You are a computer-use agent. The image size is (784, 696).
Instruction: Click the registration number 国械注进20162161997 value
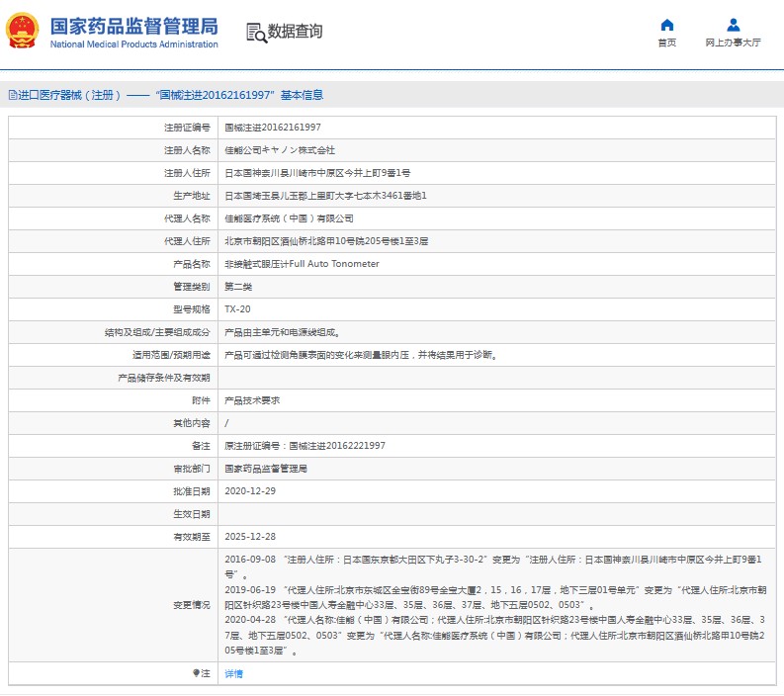273,128
